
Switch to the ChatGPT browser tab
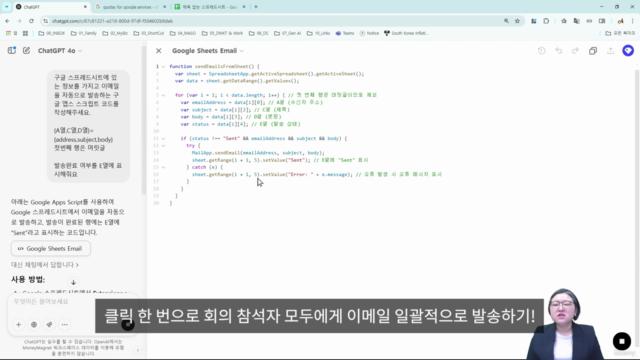pyautogui.click(x=51, y=7)
